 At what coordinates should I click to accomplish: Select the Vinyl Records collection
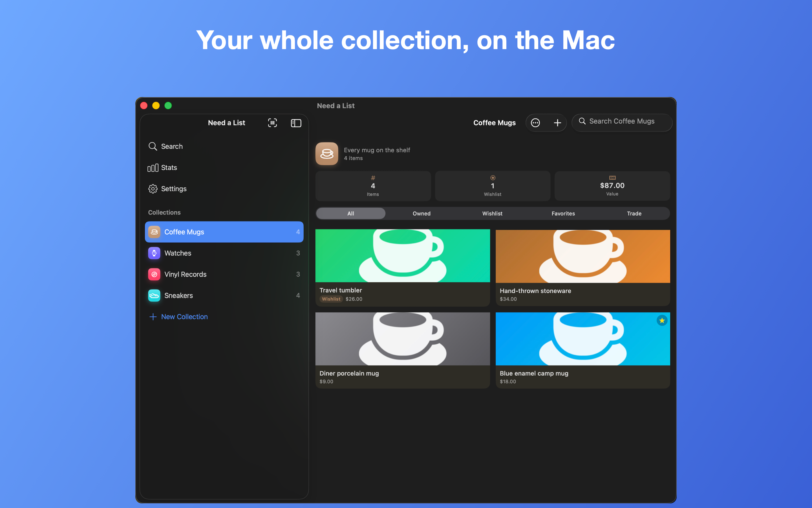tap(224, 274)
